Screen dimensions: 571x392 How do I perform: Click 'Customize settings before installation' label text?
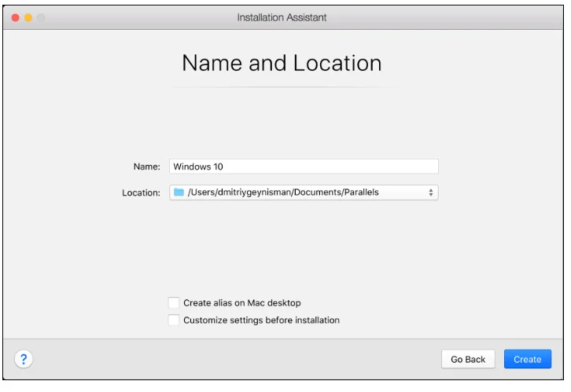[x=261, y=320]
